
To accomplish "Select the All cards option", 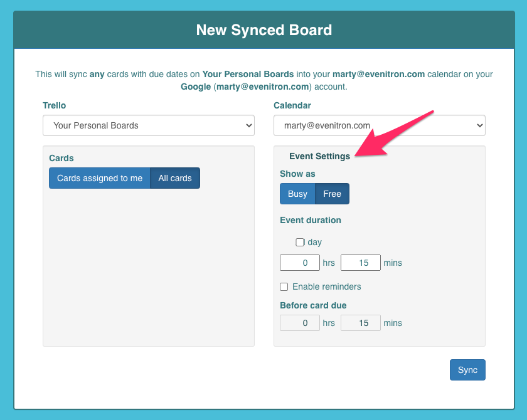I will [x=175, y=178].
